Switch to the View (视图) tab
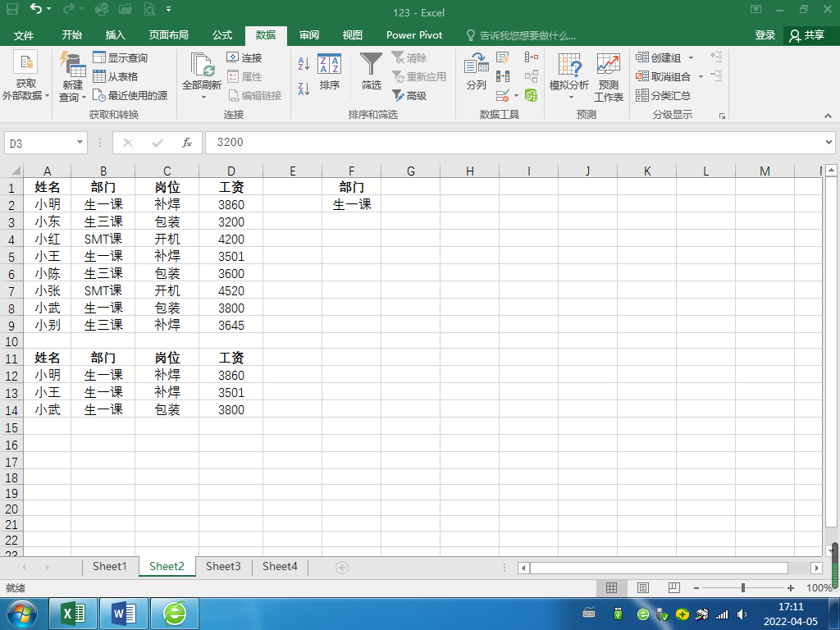This screenshot has height=630, width=840. (352, 35)
